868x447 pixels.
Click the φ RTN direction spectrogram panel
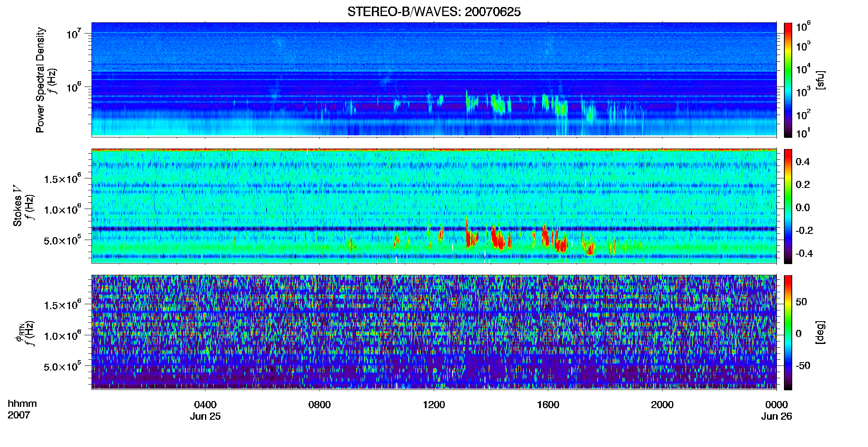click(434, 332)
